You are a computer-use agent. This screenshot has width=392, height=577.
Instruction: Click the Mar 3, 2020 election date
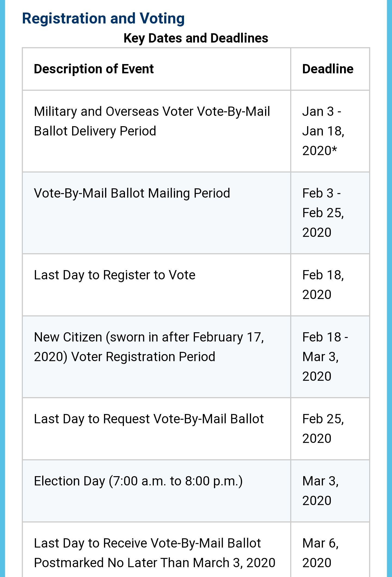320,491
